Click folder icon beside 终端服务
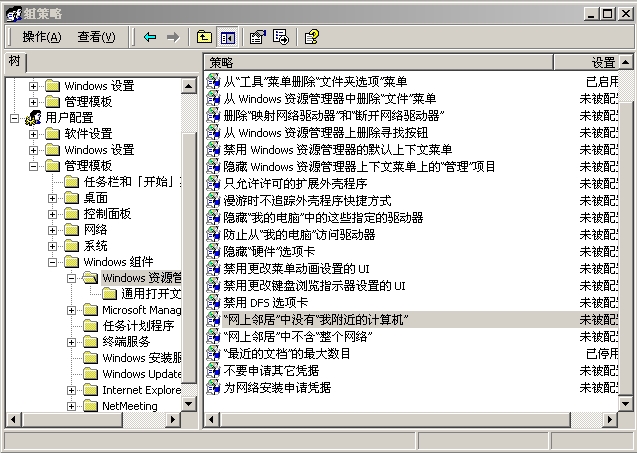The height and width of the screenshot is (453, 637). click(91, 342)
